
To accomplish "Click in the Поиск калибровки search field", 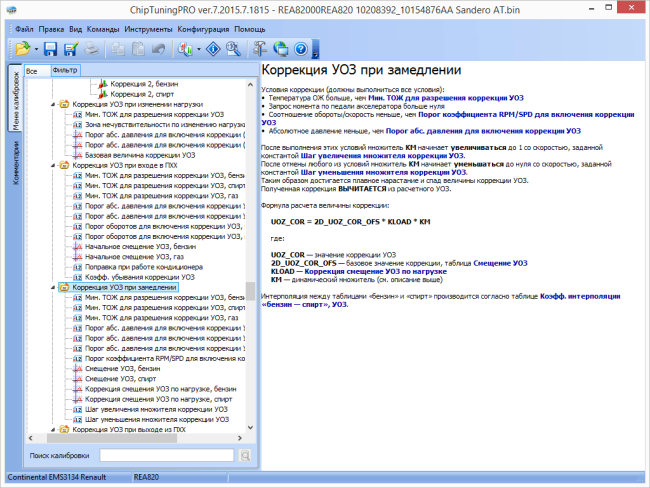I will coord(167,455).
